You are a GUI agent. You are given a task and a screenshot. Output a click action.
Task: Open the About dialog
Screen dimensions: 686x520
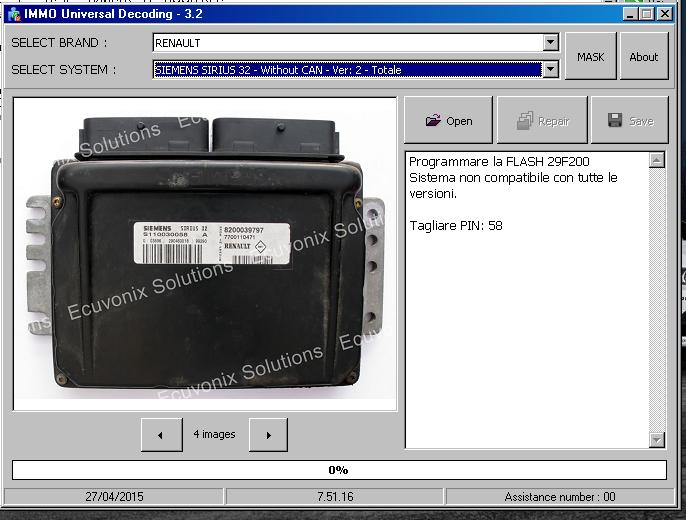tap(644, 56)
